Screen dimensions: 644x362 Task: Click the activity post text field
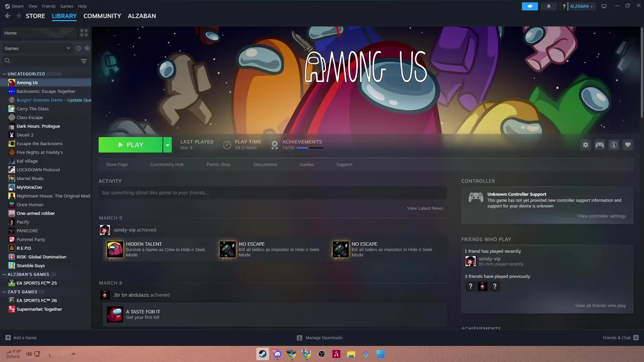pyautogui.click(x=273, y=193)
